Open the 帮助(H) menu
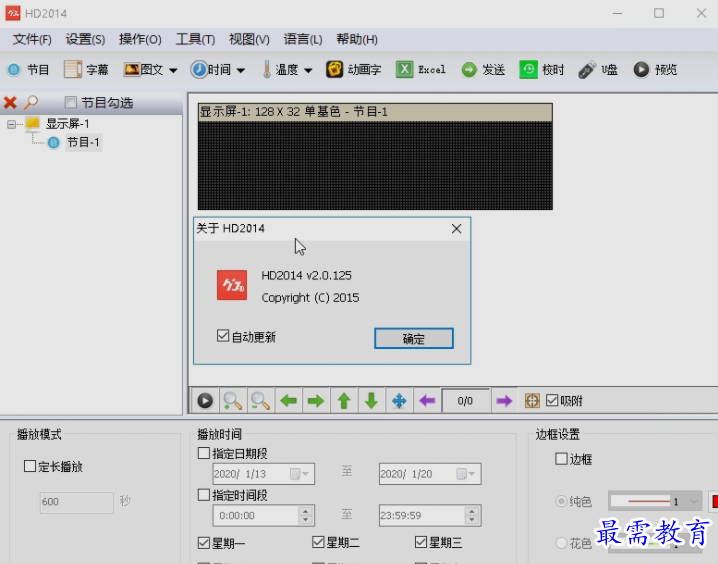The width and height of the screenshot is (718, 564). [357, 39]
